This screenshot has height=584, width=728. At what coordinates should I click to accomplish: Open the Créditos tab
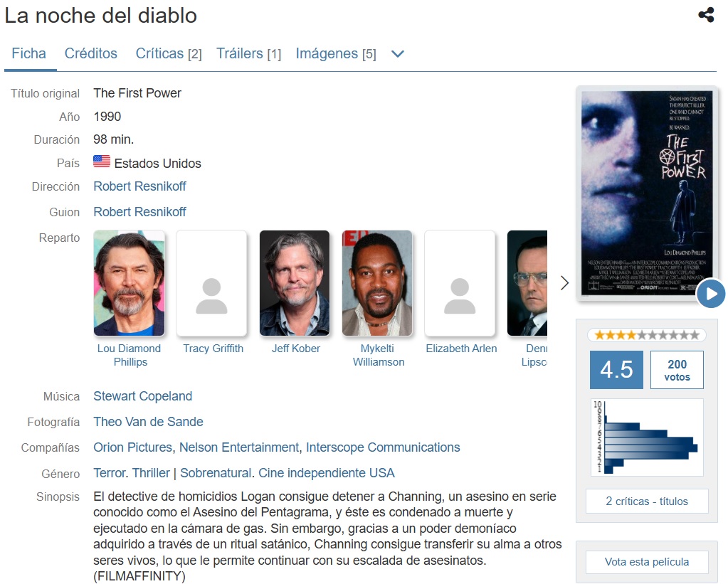[90, 53]
